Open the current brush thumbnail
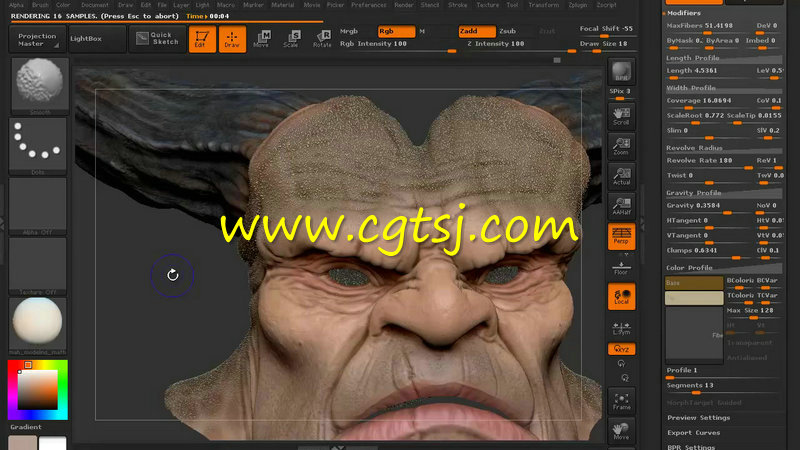Viewport: 800px width, 450px height. click(x=39, y=85)
